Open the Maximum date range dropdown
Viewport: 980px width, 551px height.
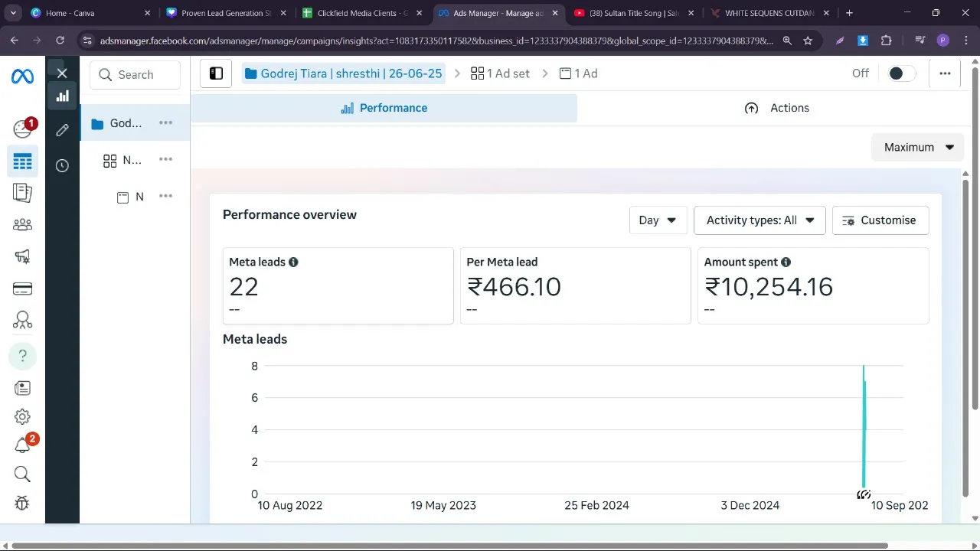pos(917,147)
